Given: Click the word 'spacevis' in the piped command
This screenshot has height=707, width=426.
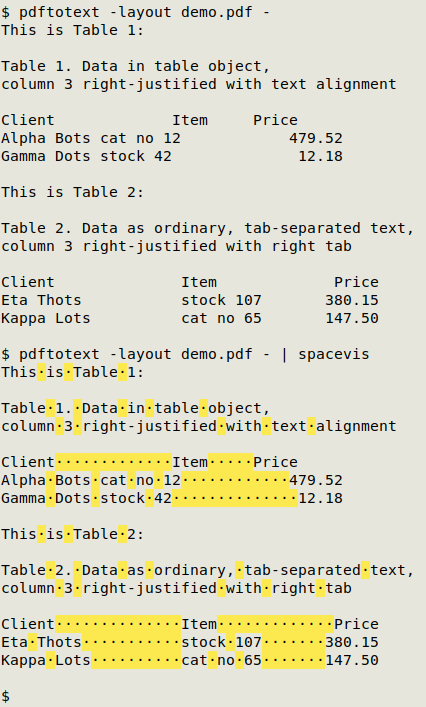Looking at the screenshot, I should [334, 354].
